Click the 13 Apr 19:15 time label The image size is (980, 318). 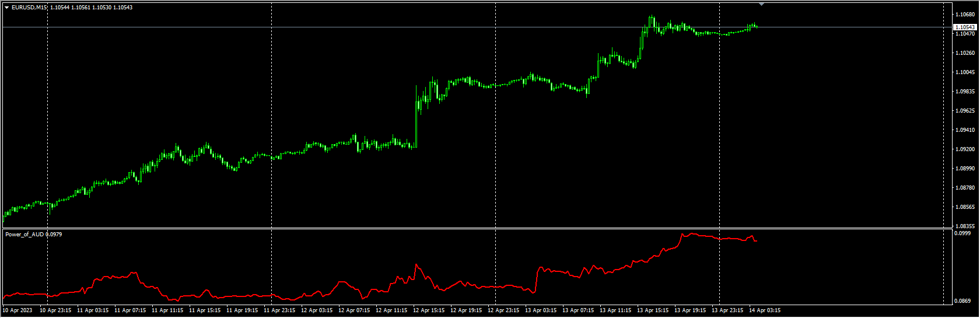(690, 310)
